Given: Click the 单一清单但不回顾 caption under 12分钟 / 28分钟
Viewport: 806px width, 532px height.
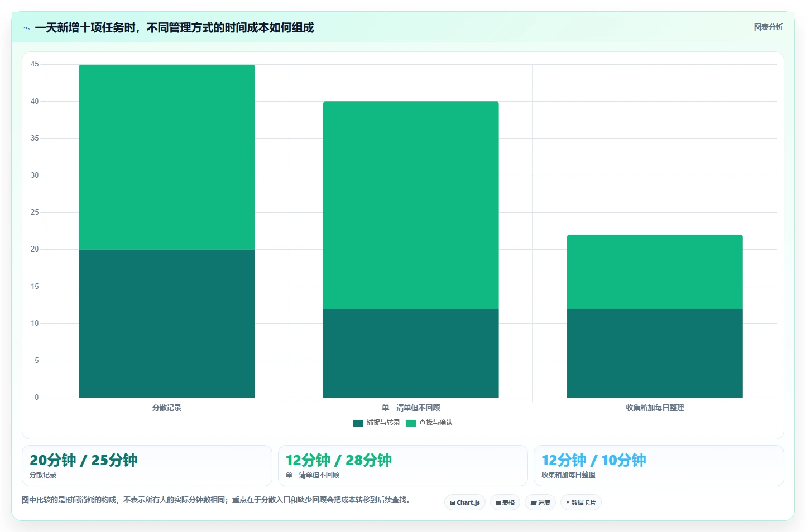Looking at the screenshot, I should (x=313, y=475).
